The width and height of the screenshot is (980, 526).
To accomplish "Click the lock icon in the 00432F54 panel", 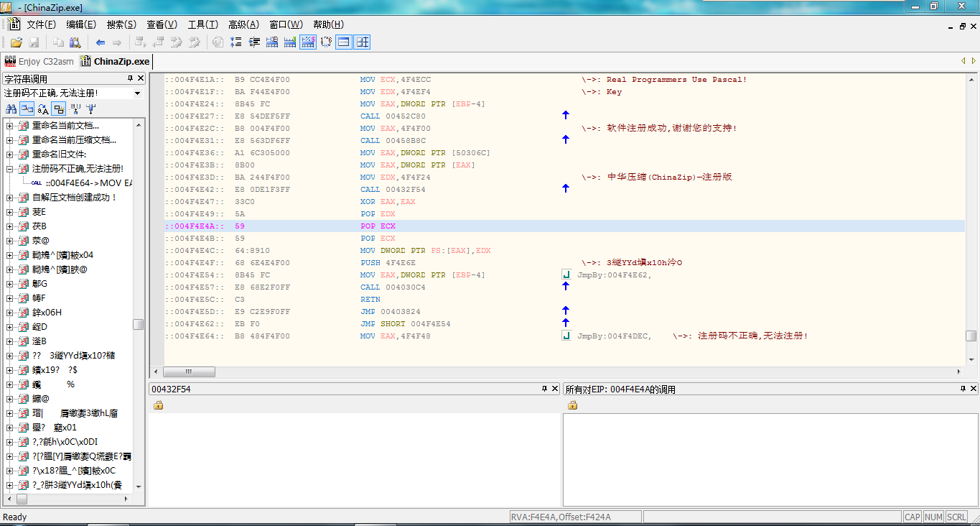I will pyautogui.click(x=158, y=405).
